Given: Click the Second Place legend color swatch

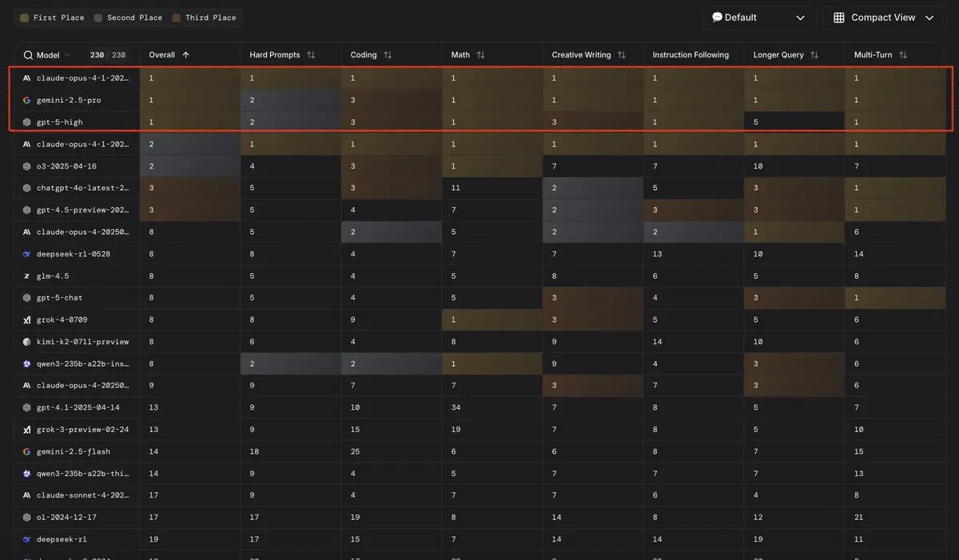Looking at the screenshot, I should (98, 18).
